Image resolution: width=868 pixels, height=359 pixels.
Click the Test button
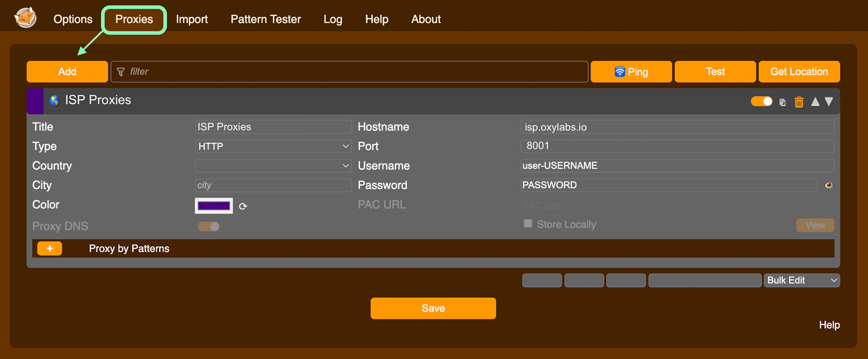pyautogui.click(x=715, y=72)
